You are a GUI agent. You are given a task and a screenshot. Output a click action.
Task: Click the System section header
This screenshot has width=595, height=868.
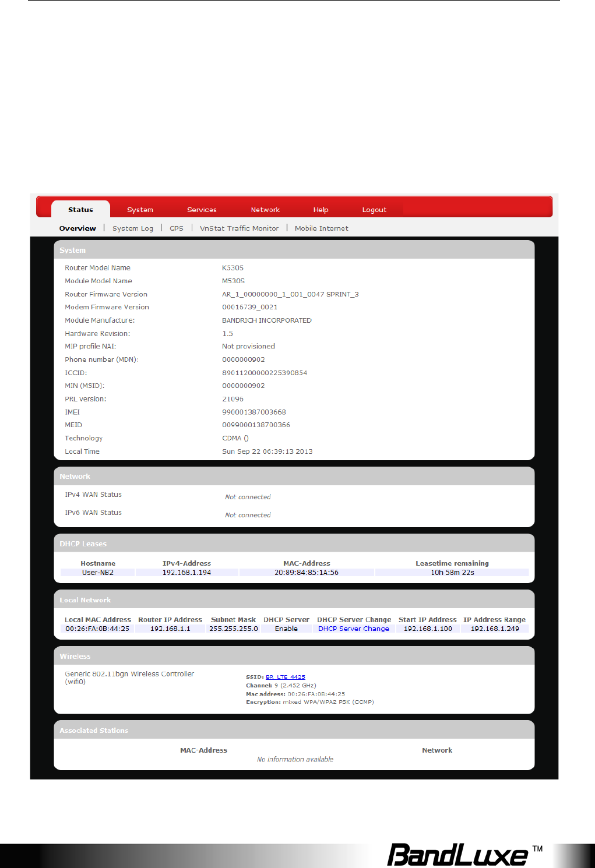294,250
